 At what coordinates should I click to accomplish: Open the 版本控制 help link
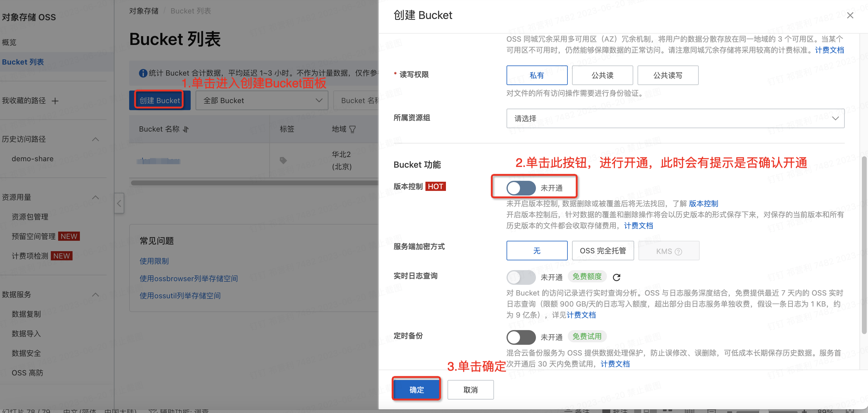pyautogui.click(x=703, y=203)
